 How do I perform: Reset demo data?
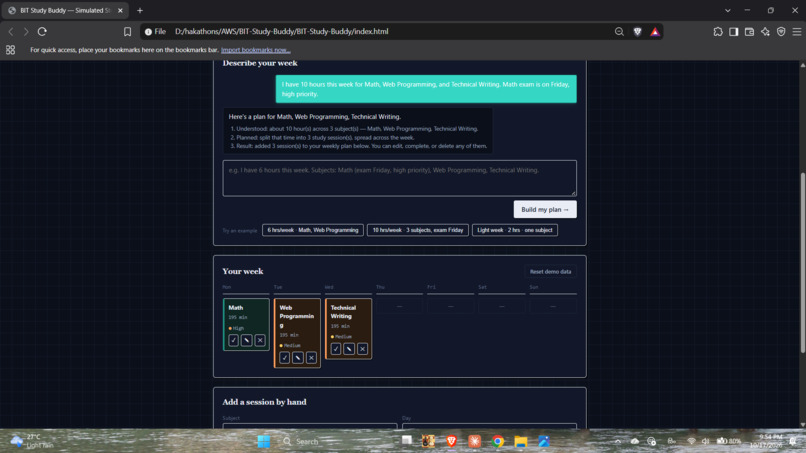coord(551,271)
